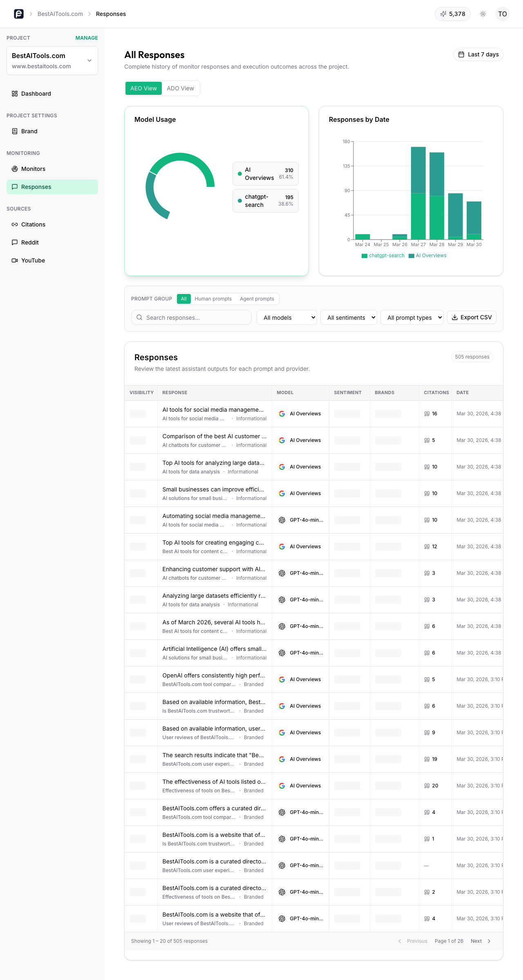Viewport: 523px width, 980px height.
Task: Click citation quote icon showing 16
Action: [427, 414]
